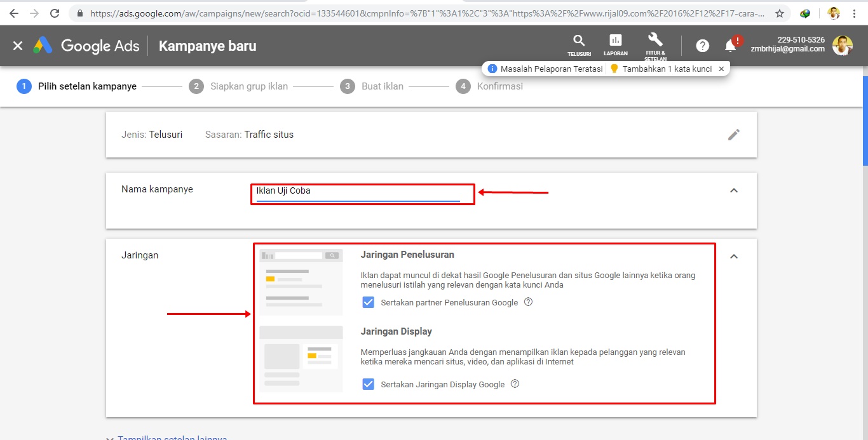The width and height of the screenshot is (868, 440).
Task: Open Masalah Pelaporan Teratasi notification
Action: [545, 69]
